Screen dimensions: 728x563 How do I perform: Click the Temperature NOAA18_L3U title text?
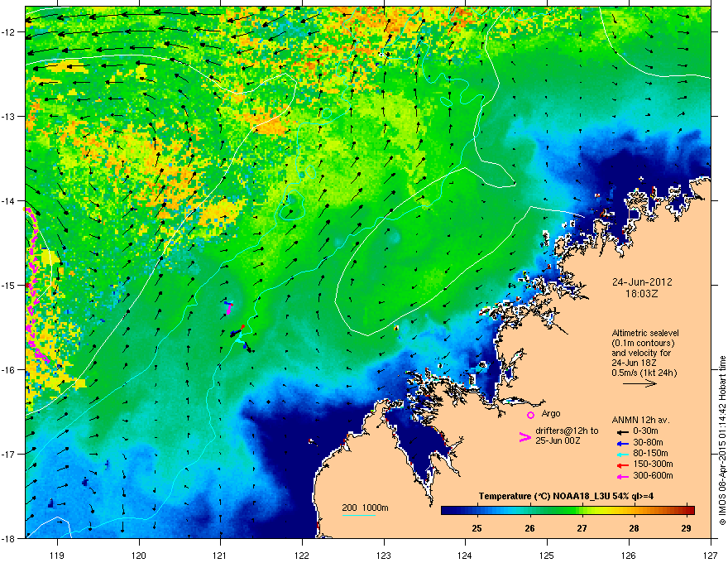click(x=566, y=496)
